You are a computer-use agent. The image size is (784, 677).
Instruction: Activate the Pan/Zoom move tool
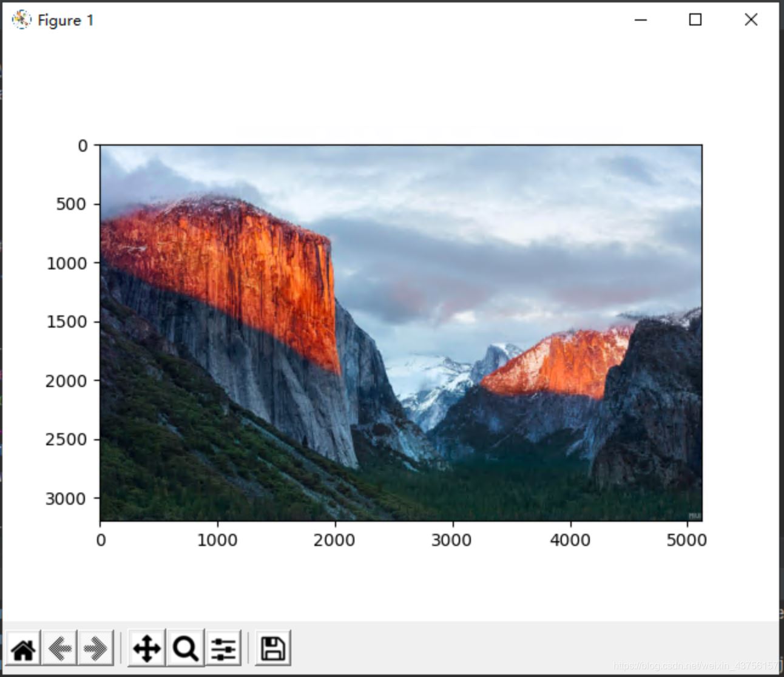[x=146, y=648]
